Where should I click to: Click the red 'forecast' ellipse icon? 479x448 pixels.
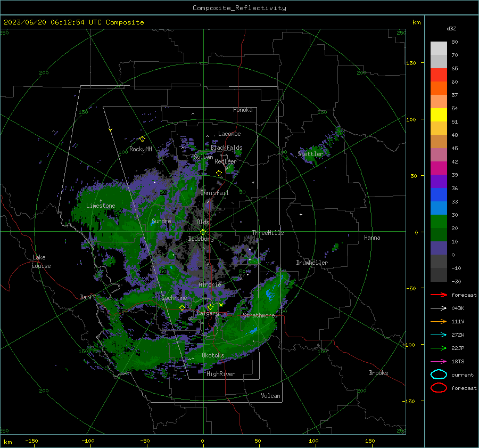click(x=439, y=388)
